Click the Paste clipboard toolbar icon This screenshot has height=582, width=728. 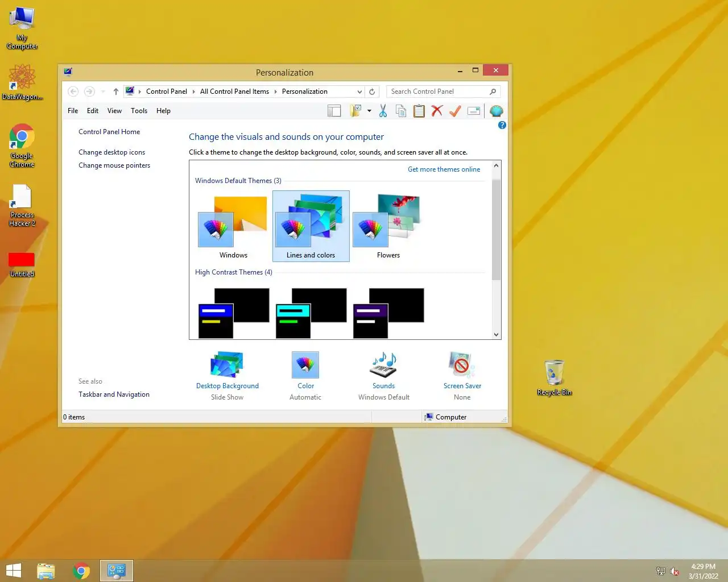(419, 111)
